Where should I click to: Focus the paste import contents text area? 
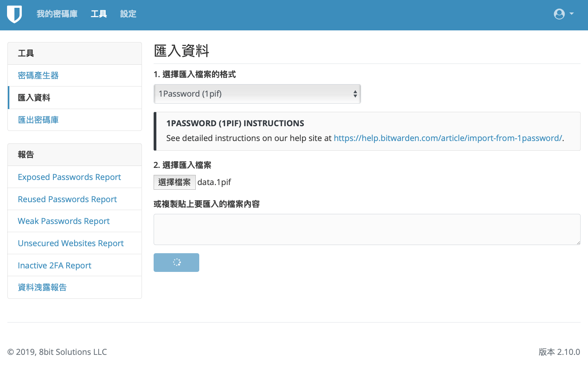[x=367, y=229]
